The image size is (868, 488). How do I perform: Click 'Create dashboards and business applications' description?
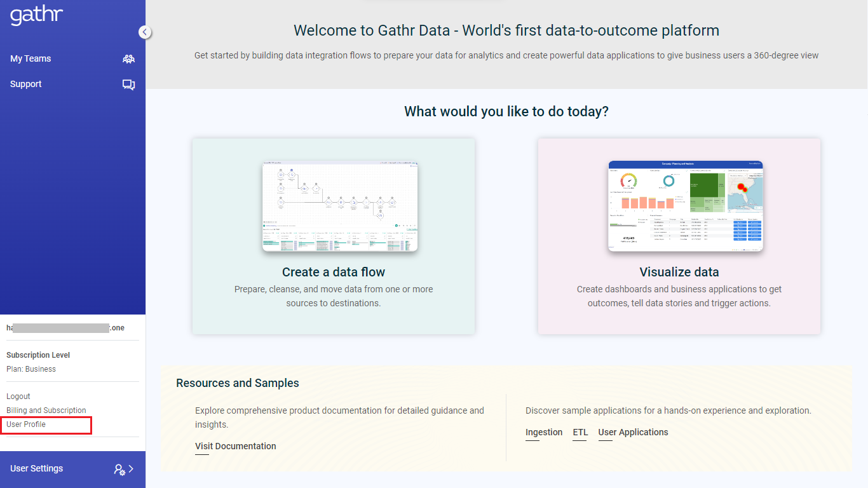coord(679,296)
